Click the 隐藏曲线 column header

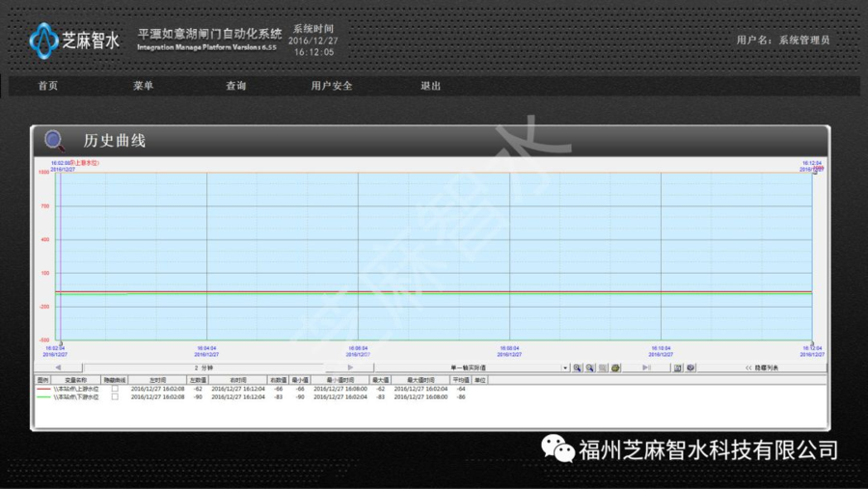click(x=115, y=380)
